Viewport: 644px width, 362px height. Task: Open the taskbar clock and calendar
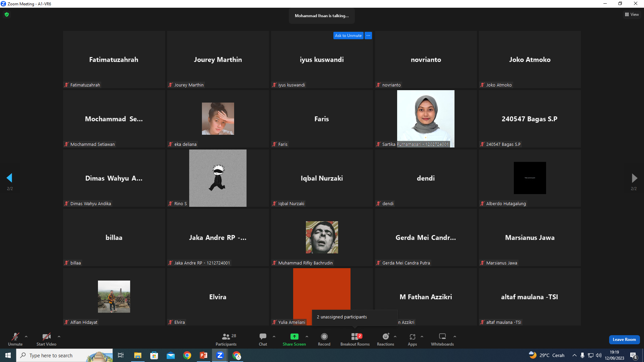(x=614, y=355)
